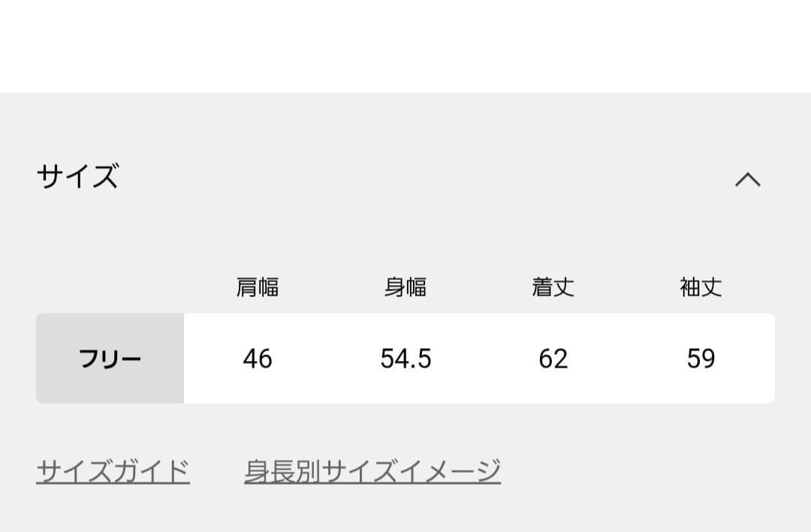Image resolution: width=811 pixels, height=532 pixels.
Task: Click the 肩幅 column header
Action: tap(258, 287)
